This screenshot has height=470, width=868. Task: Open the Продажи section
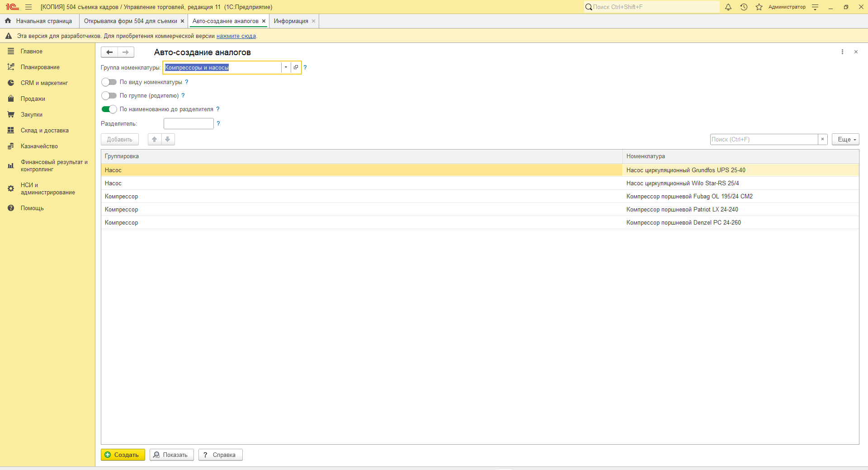[x=33, y=99]
